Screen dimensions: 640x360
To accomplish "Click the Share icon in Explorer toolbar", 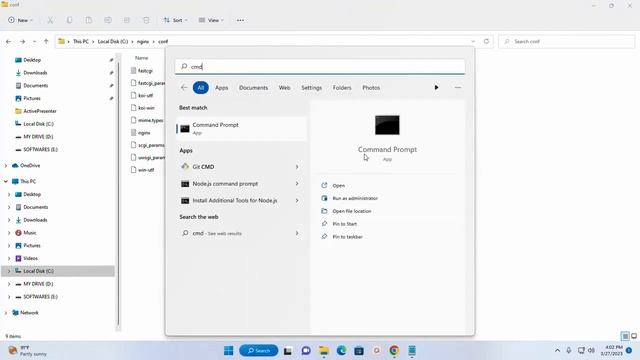I will [127, 20].
